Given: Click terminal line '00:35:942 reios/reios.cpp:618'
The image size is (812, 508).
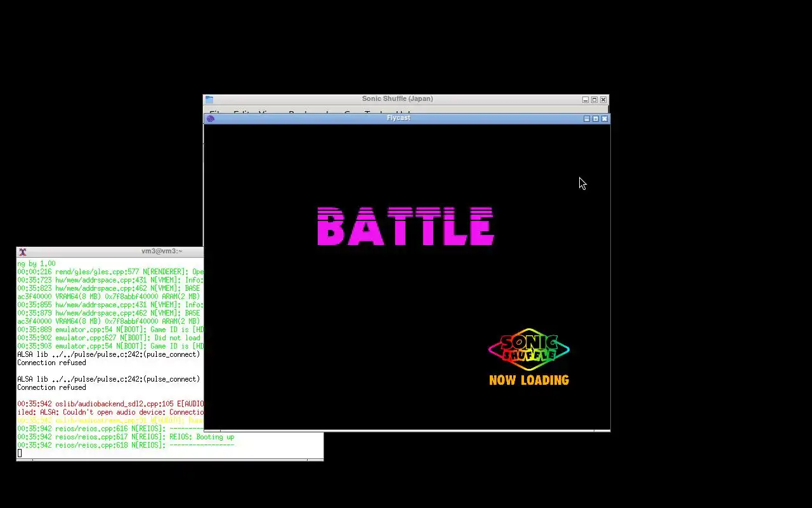Looking at the screenshot, I should pyautogui.click(x=126, y=445).
